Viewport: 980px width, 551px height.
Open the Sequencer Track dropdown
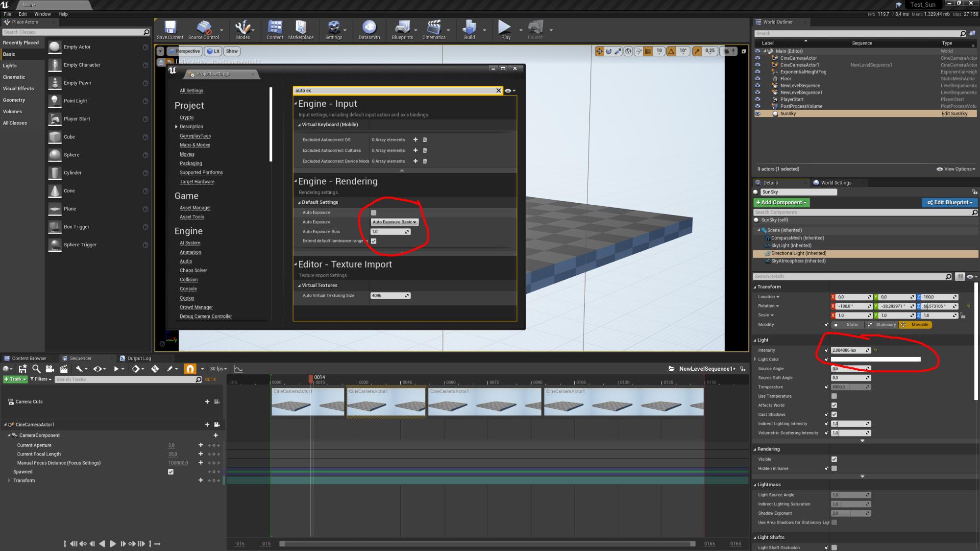15,379
